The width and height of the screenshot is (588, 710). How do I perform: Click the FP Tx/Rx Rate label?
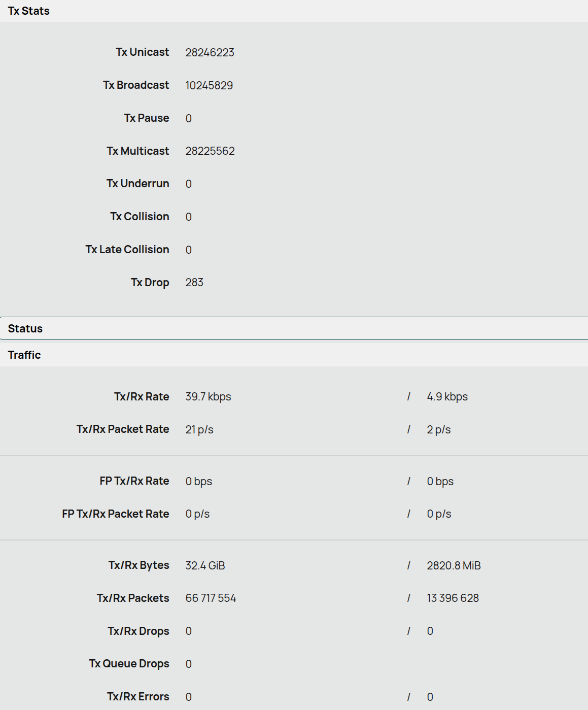point(134,481)
